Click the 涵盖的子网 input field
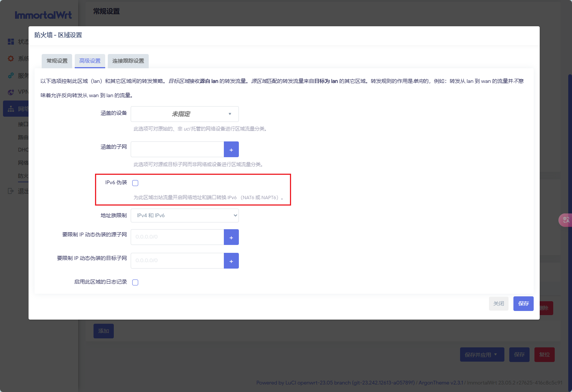The height and width of the screenshot is (392, 572). pos(177,149)
